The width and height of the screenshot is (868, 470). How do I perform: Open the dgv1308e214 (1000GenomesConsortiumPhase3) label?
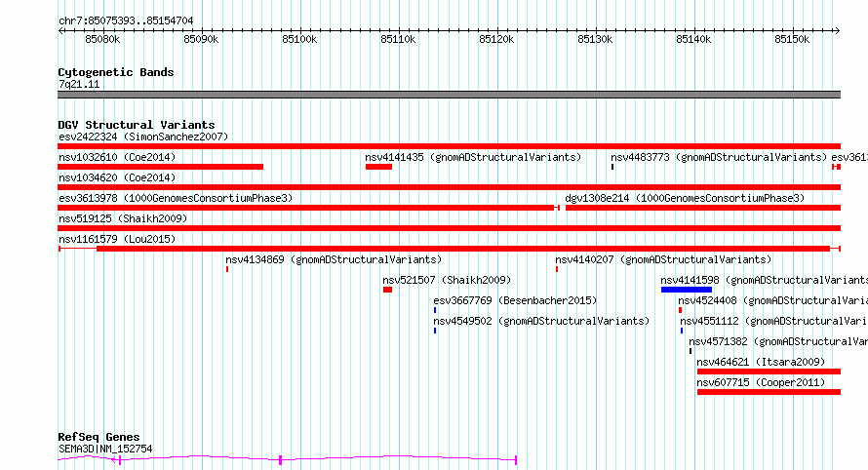click(685, 198)
